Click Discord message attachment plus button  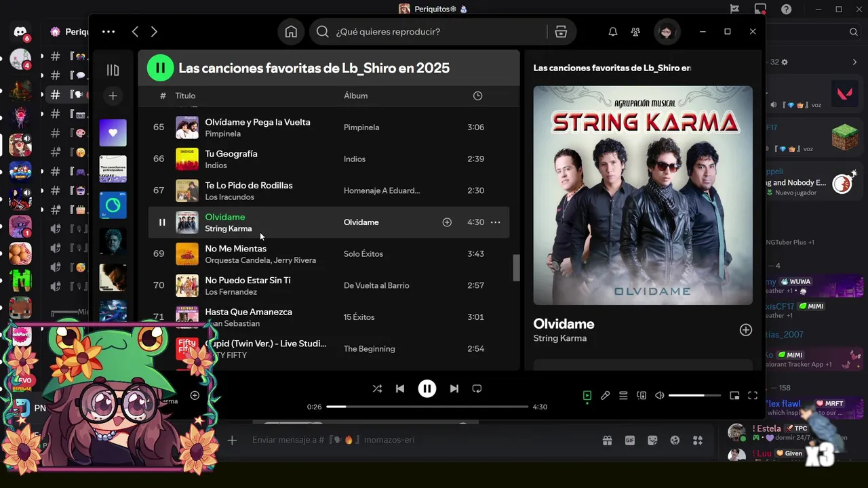click(232, 440)
